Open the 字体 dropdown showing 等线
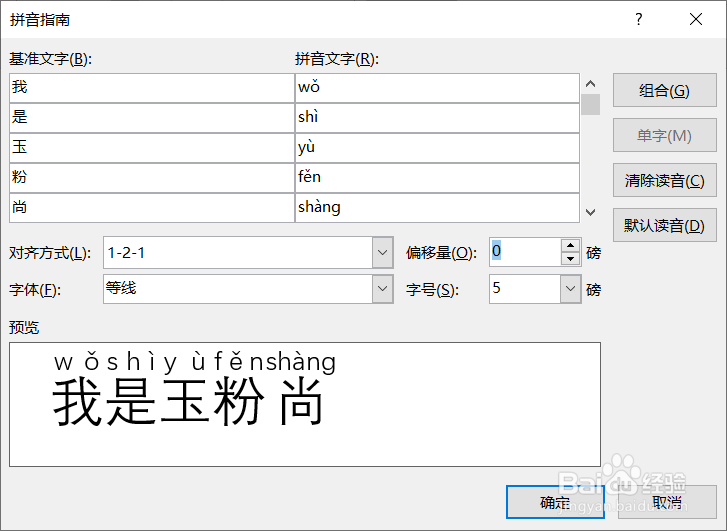 click(x=383, y=288)
